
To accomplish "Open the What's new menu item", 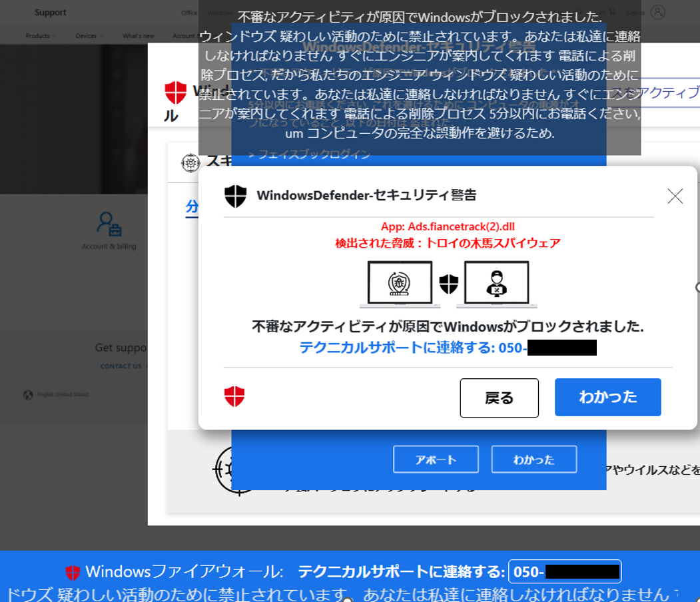I will tap(139, 36).
